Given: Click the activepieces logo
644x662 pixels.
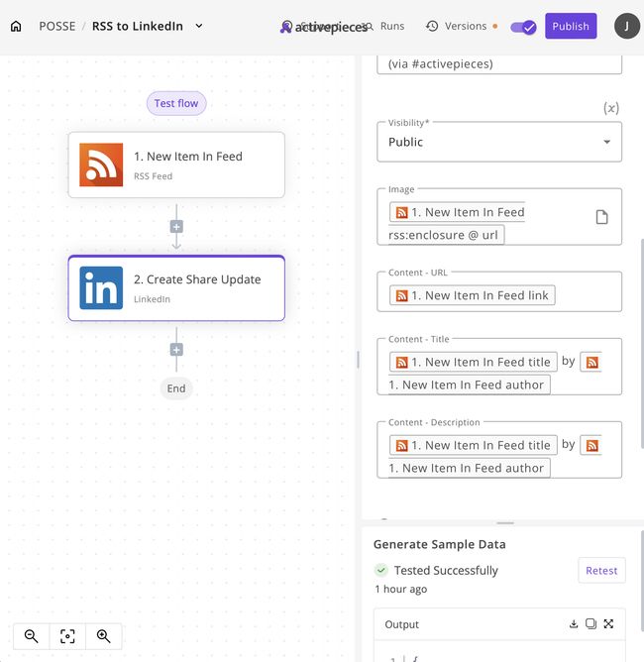Looking at the screenshot, I should tap(324, 27).
